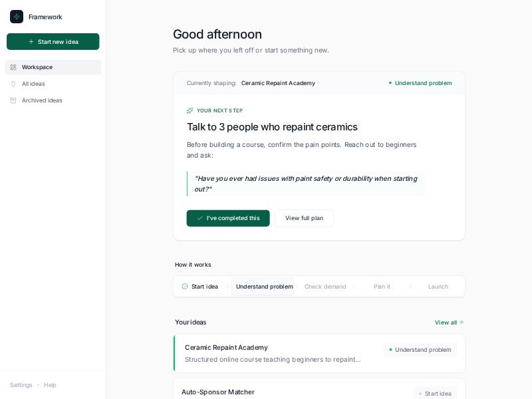This screenshot has width=532, height=399.
Task: Click the Archived ideas box icon
Action: click(x=13, y=100)
